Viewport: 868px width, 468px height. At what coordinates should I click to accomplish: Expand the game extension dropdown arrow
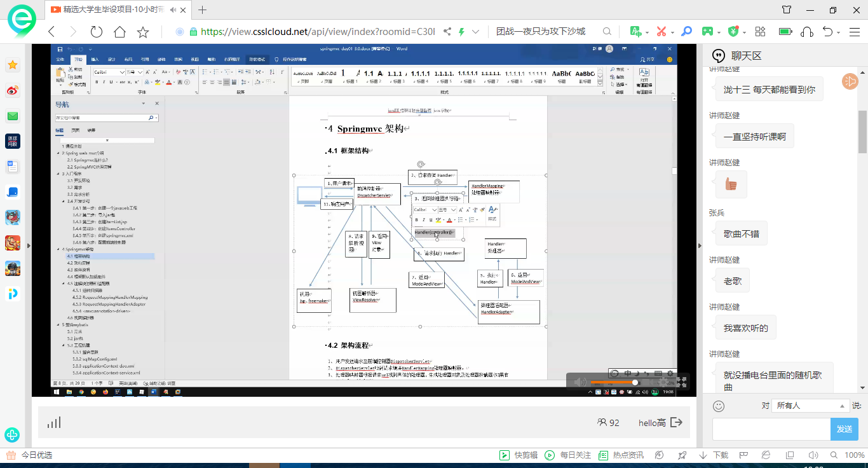719,32
